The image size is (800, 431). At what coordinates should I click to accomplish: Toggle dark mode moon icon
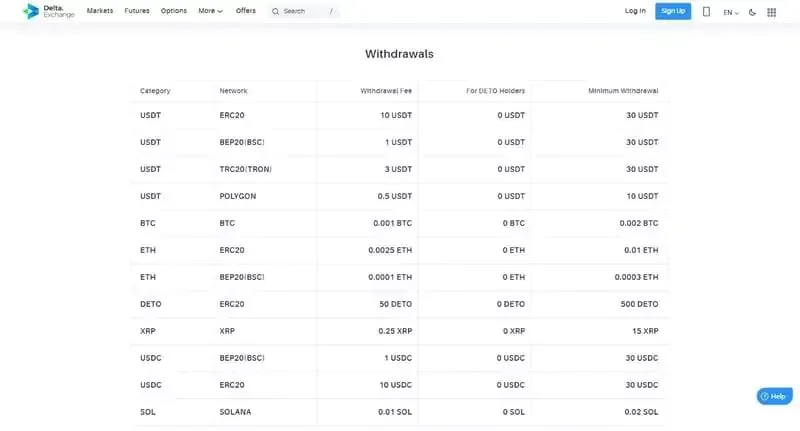[752, 12]
